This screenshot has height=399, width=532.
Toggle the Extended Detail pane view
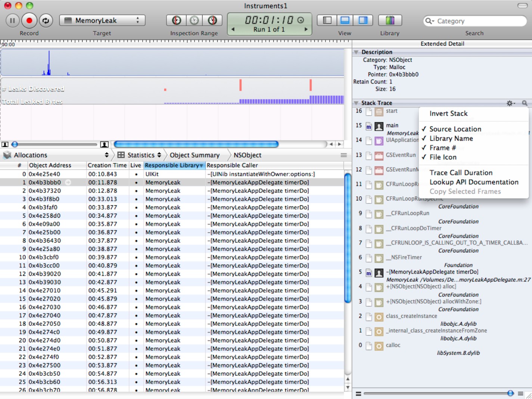click(x=363, y=20)
